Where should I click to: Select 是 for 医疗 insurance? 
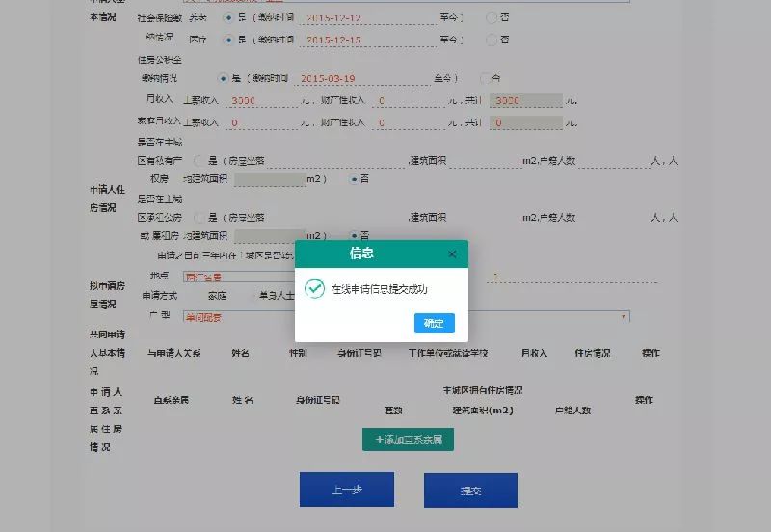coord(228,40)
